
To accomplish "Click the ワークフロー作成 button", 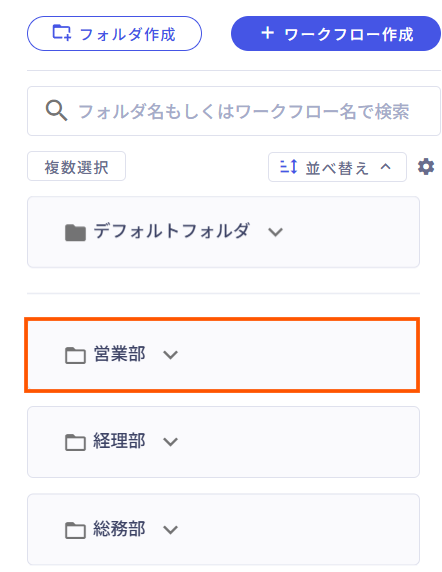I will [x=336, y=34].
